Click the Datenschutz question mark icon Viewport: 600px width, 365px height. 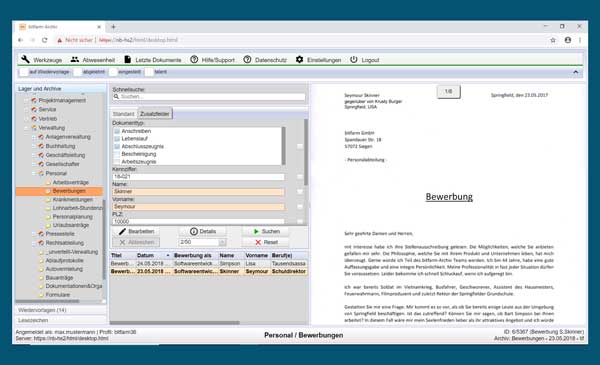(x=247, y=59)
